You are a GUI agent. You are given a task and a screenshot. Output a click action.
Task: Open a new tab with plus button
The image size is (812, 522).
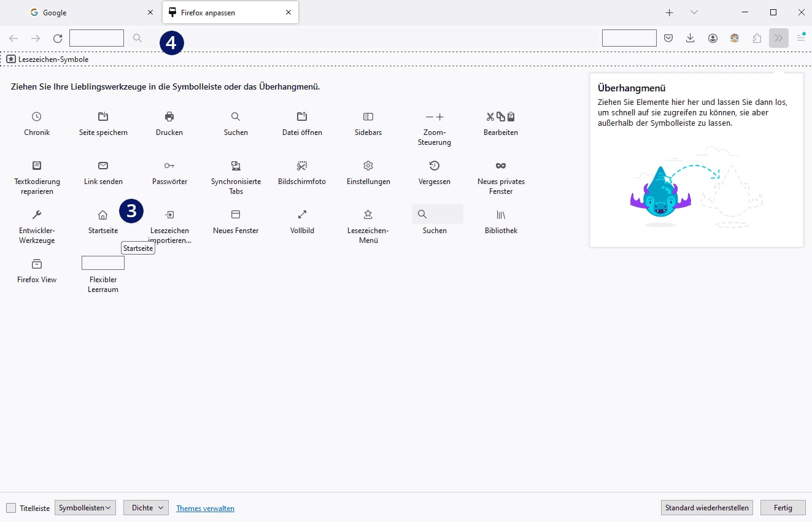(x=670, y=12)
